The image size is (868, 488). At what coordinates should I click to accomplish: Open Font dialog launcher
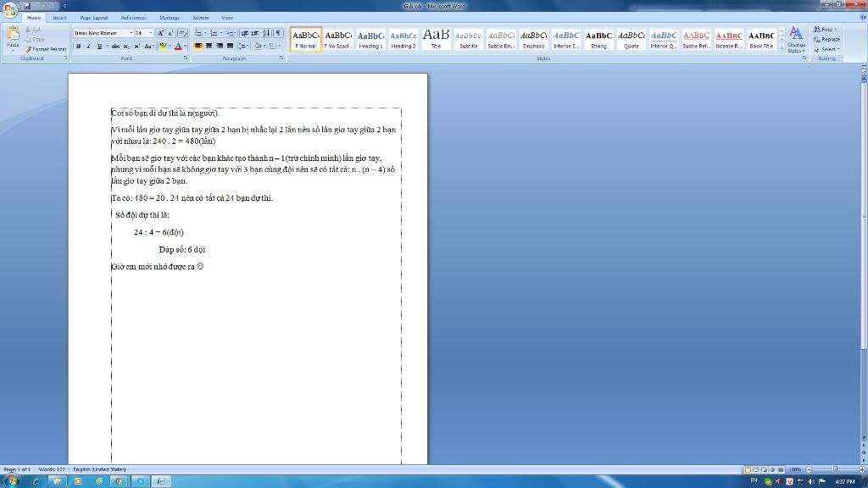click(186, 58)
